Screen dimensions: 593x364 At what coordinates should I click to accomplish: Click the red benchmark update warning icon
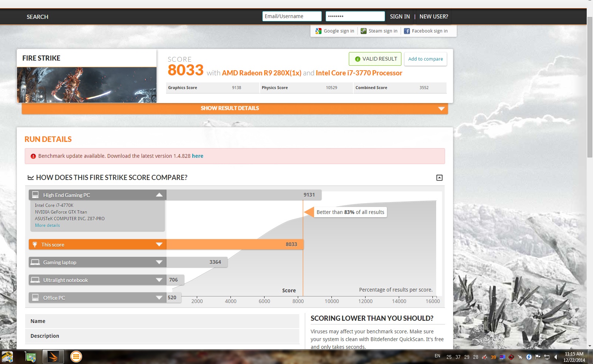[33, 156]
